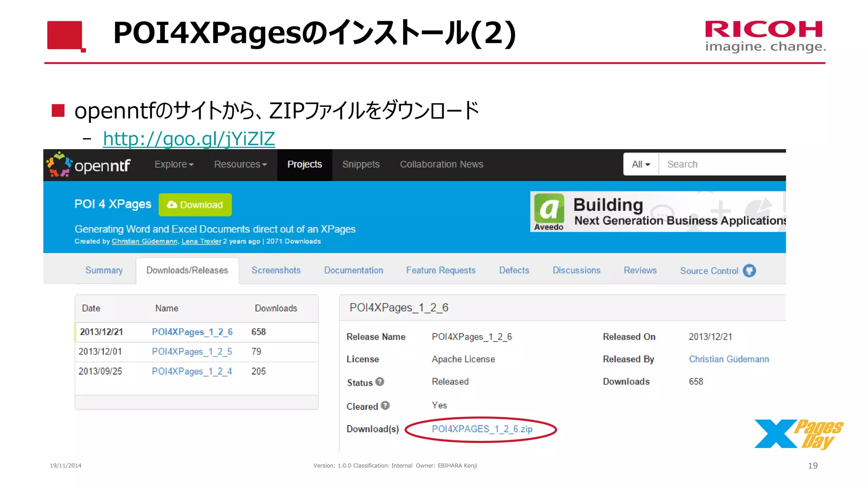The height and width of the screenshot is (488, 868).
Task: Open release POI4XPages_1_2_6 in list
Action: click(192, 332)
